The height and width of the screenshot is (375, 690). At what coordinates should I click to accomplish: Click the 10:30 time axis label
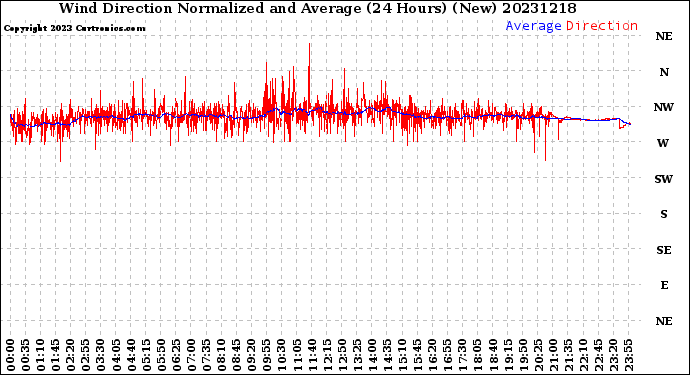(x=282, y=355)
